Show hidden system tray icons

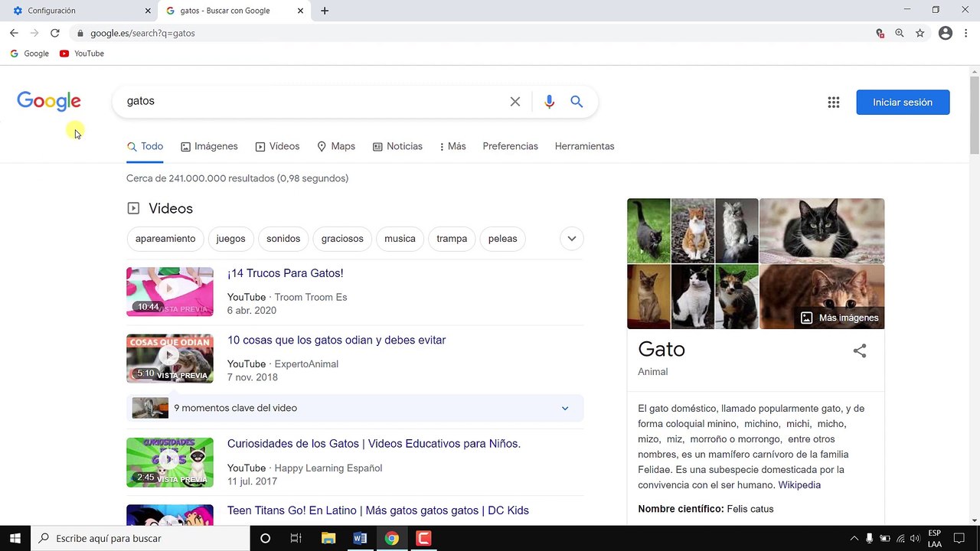pos(854,538)
